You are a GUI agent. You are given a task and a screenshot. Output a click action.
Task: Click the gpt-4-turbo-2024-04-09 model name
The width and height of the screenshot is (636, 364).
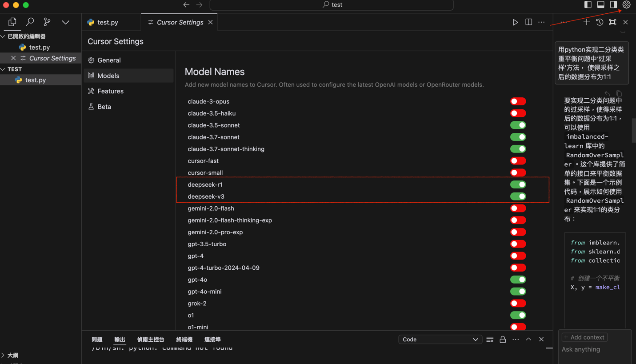tap(224, 268)
